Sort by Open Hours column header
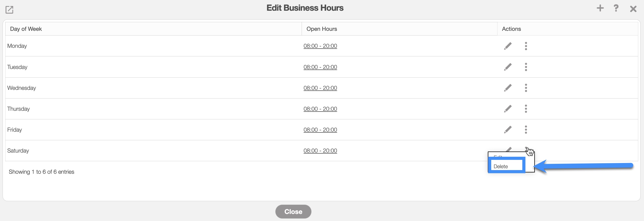The width and height of the screenshot is (644, 221). [322, 29]
